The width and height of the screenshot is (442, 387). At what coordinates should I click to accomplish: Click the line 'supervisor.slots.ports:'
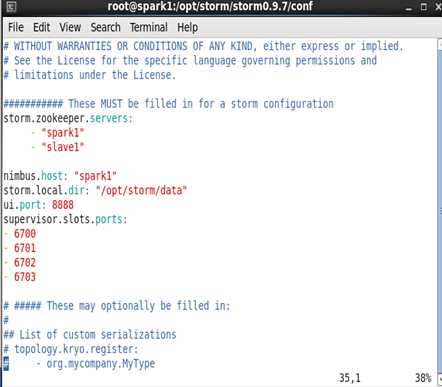click(65, 219)
